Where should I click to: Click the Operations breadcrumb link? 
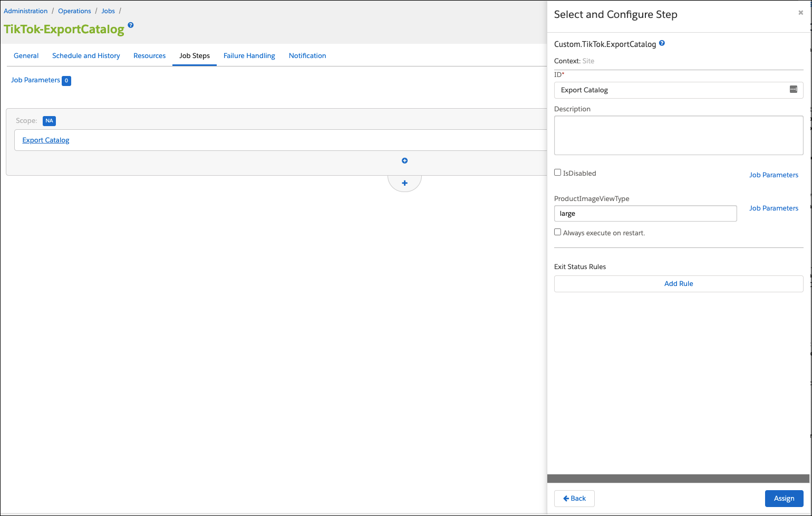point(74,11)
